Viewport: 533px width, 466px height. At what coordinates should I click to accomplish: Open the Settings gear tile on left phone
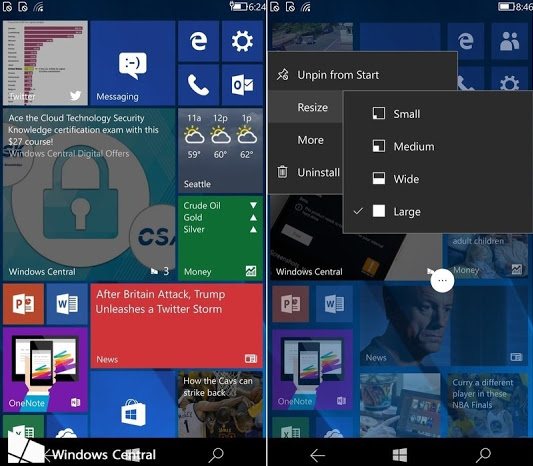[x=242, y=41]
